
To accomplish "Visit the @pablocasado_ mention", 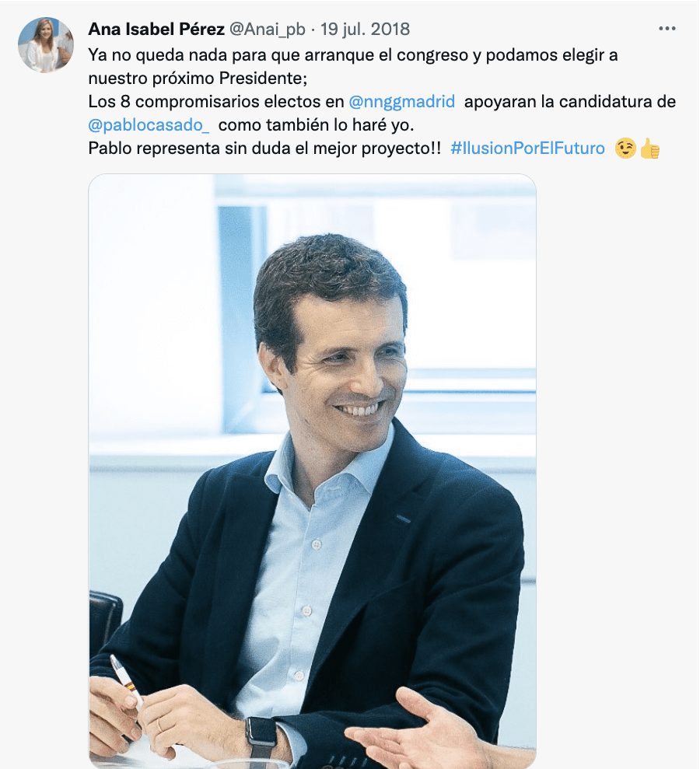I will pyautogui.click(x=149, y=125).
